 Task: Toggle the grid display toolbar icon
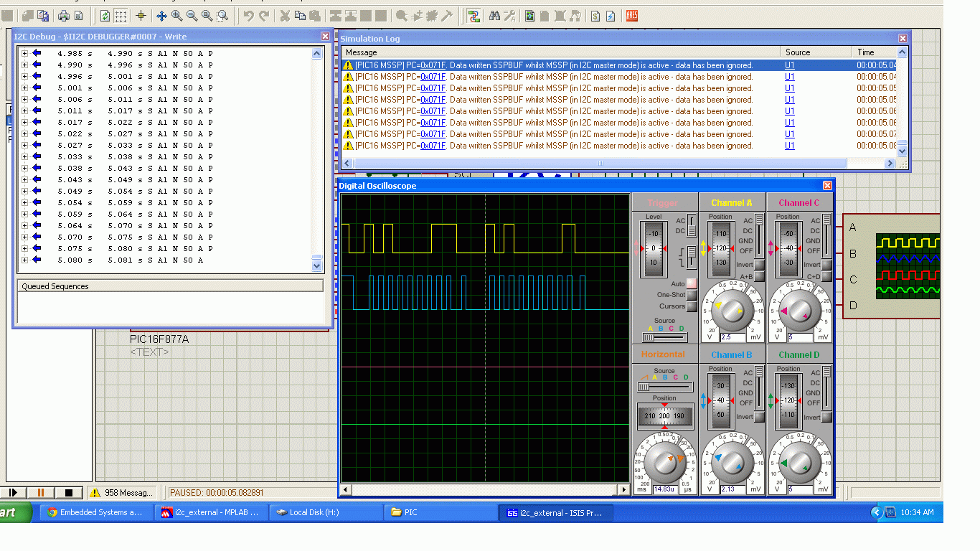121,16
